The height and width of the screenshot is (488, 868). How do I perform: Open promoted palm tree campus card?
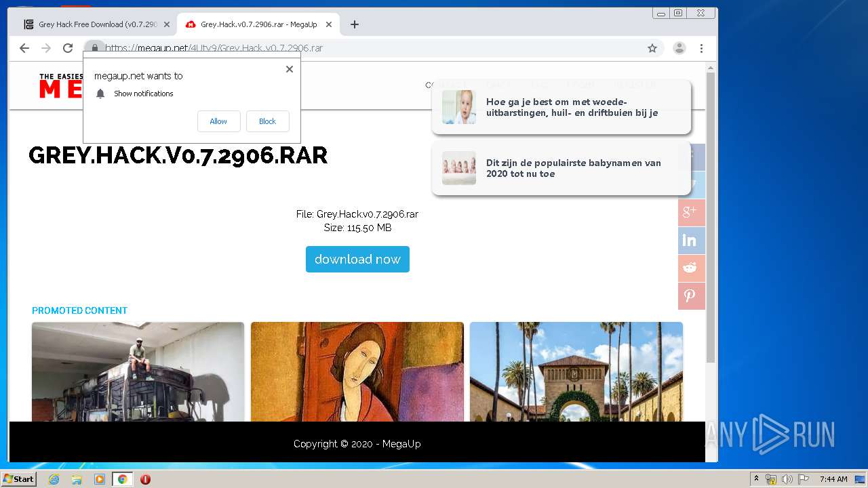[x=576, y=371]
